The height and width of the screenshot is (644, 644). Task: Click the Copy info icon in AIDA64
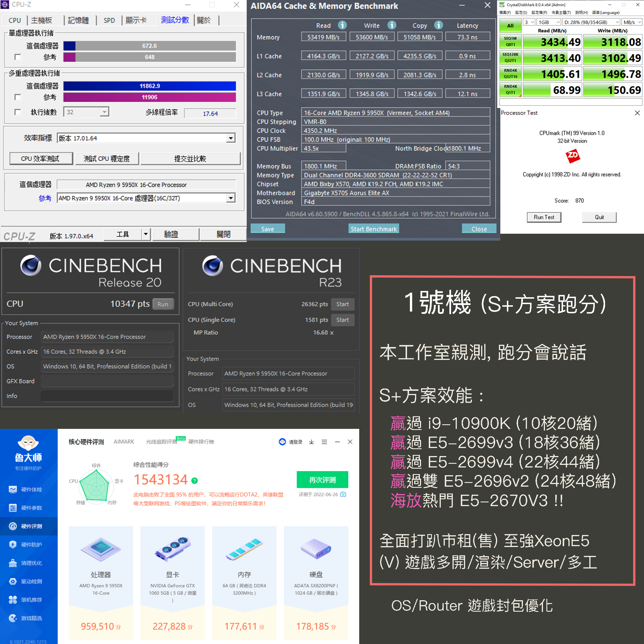(438, 25)
